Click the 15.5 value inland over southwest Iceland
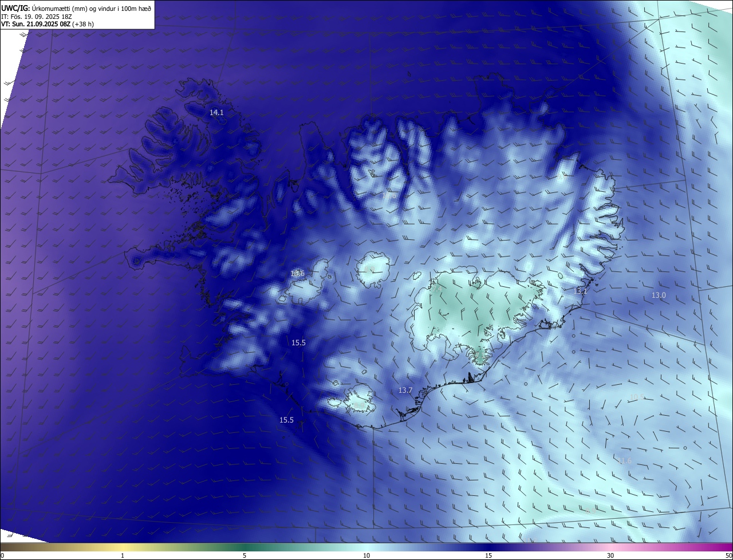The image size is (733, 560). [x=298, y=343]
